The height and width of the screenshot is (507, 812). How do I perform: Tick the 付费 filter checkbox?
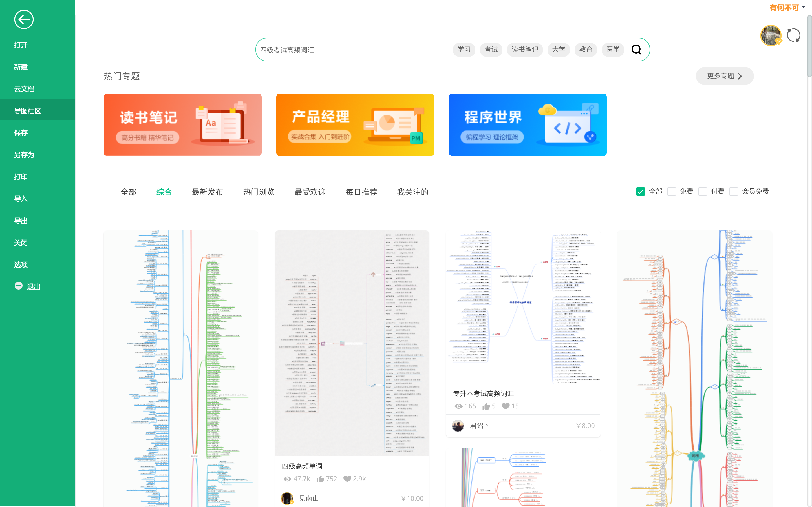(x=703, y=192)
